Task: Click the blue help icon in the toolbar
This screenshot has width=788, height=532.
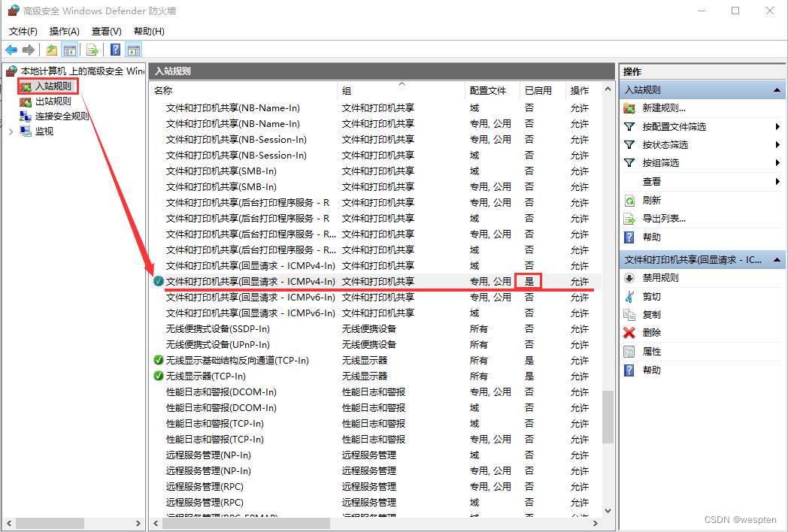Action: [x=115, y=50]
